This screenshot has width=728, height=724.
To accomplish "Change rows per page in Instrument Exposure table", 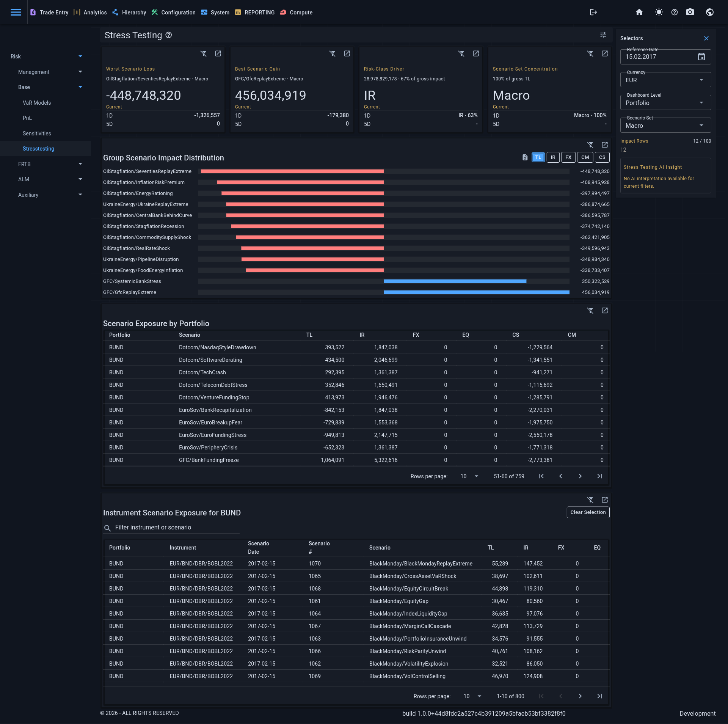I will click(x=472, y=696).
